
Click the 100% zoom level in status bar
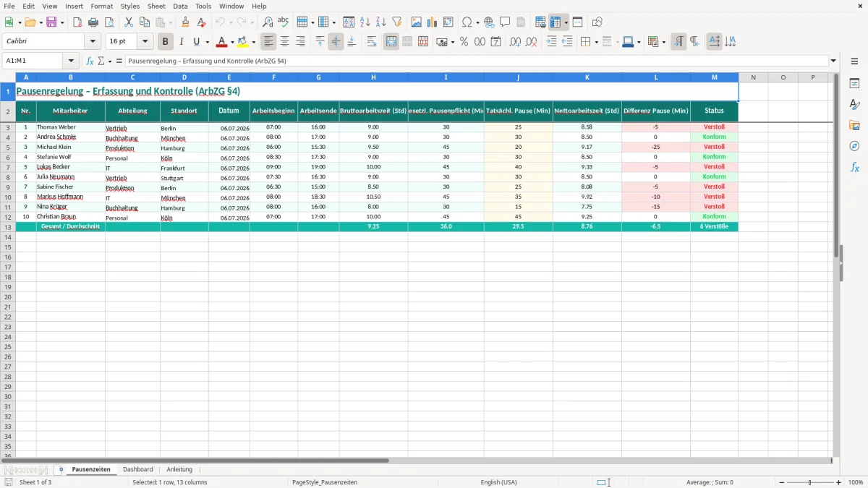coord(856,482)
